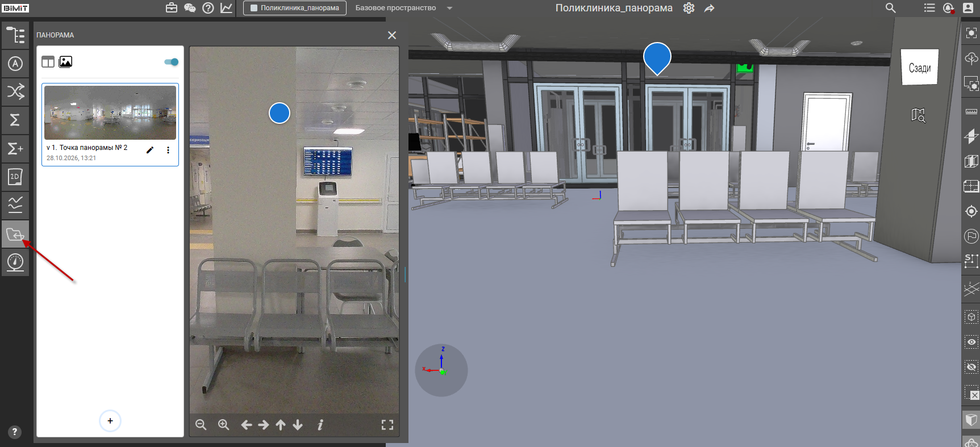Open the list menu icon in top bar

929,8
